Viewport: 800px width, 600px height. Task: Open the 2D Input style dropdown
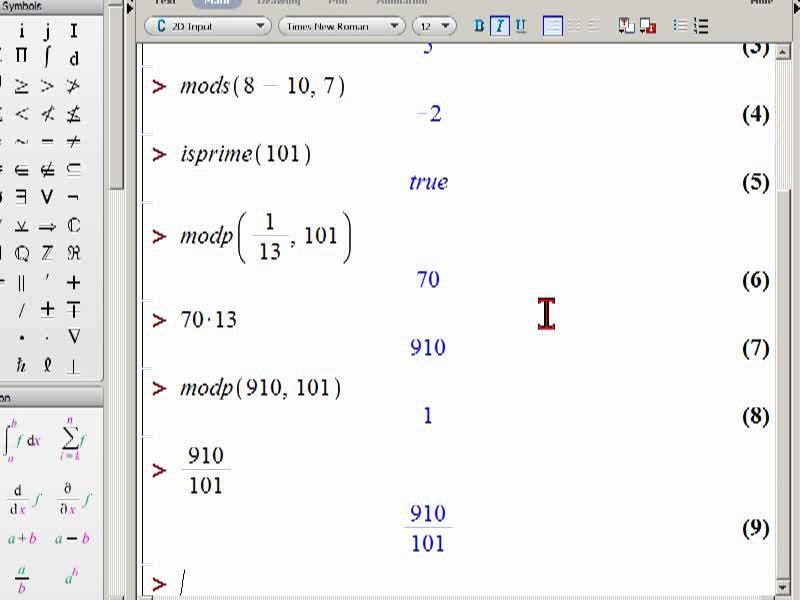tap(208, 26)
